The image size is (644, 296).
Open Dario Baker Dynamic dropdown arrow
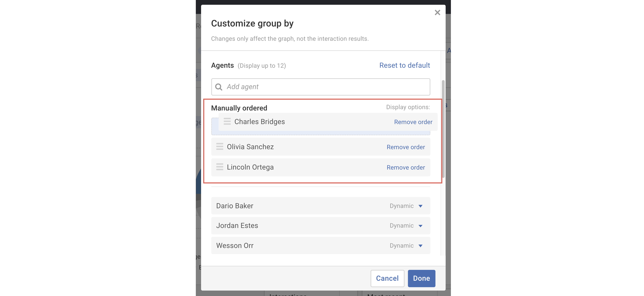coord(421,206)
